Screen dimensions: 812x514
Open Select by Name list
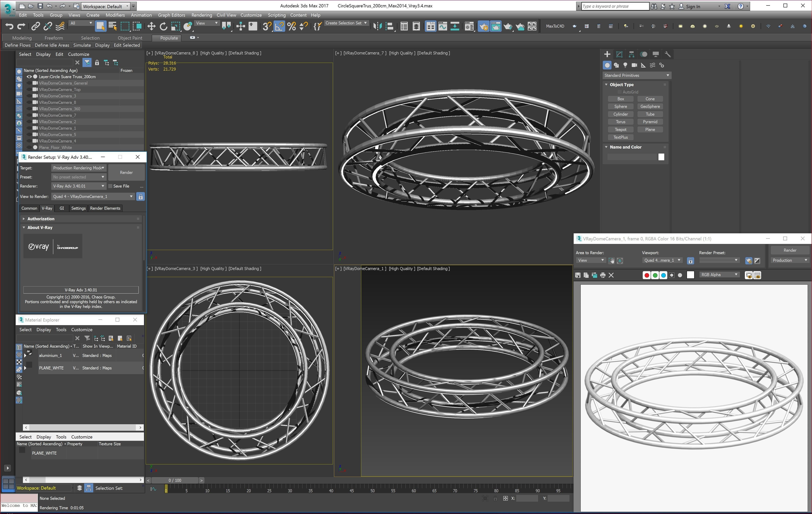[113, 26]
